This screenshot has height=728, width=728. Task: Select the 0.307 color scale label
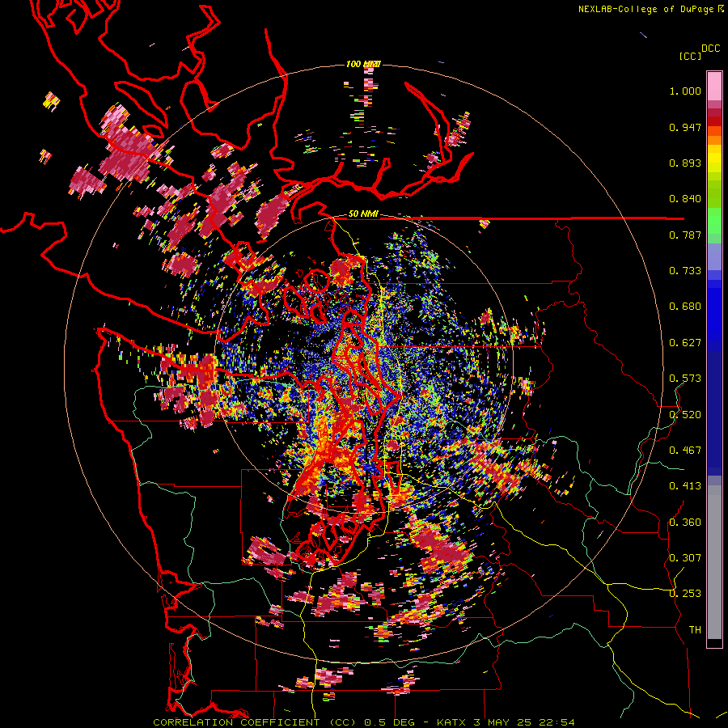coord(685,557)
